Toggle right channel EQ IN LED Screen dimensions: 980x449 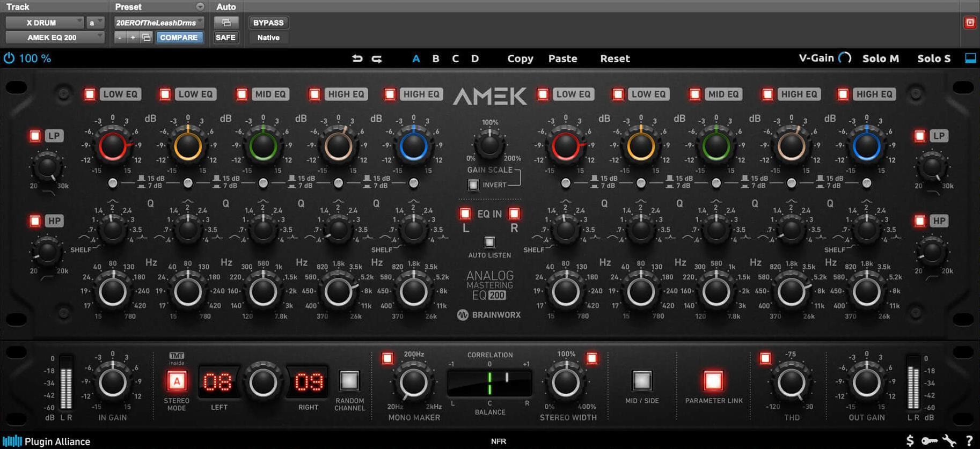(x=514, y=214)
